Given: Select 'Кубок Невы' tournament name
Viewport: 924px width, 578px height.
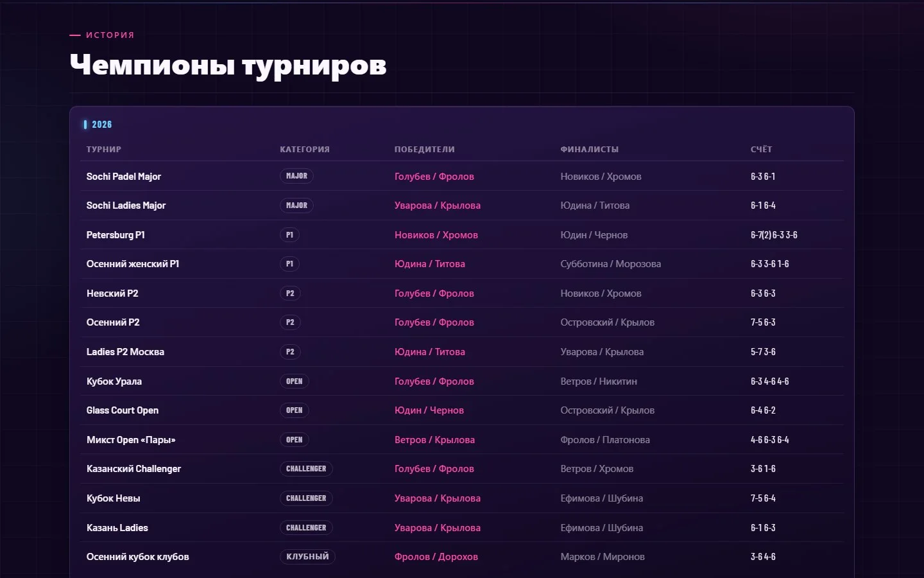Looking at the screenshot, I should [114, 498].
